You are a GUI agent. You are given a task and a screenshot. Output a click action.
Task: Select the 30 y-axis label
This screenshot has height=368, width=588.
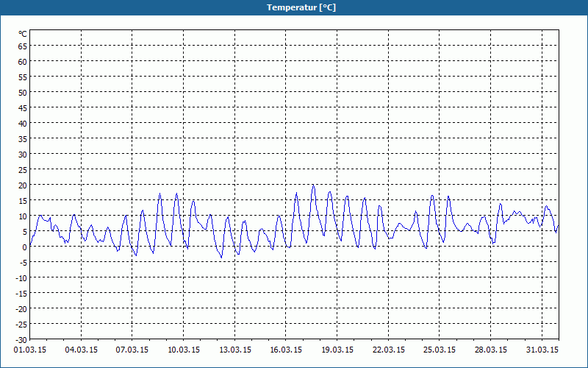coord(23,155)
